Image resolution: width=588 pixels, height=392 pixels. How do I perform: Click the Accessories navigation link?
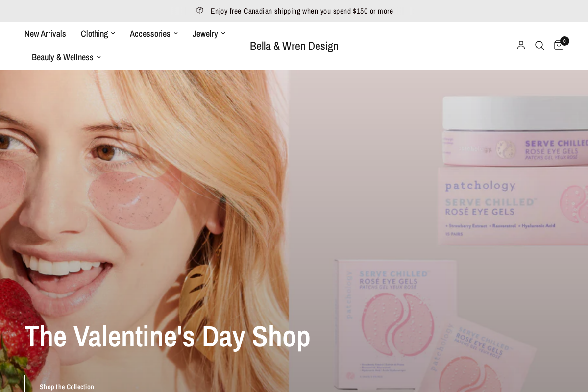coord(150,33)
